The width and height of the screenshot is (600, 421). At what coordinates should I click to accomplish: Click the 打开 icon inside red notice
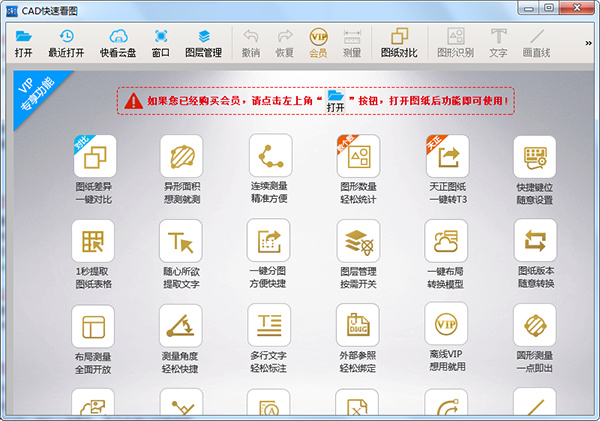336,101
